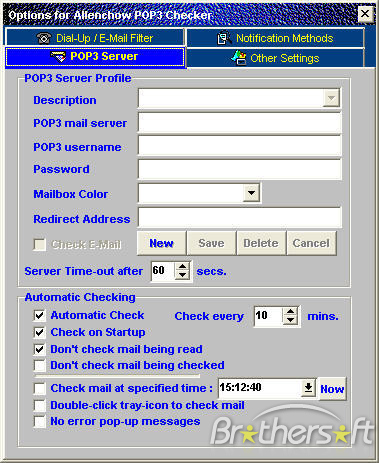Image resolution: width=379 pixels, height=463 pixels.
Task: Click the Password input field
Action: [240, 169]
